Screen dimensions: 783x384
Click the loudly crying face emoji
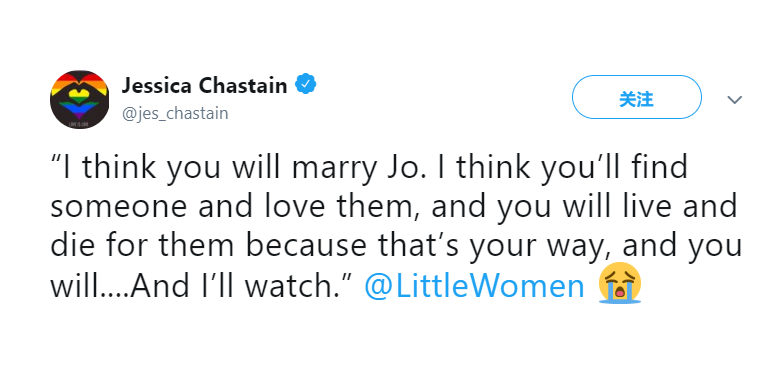pyautogui.click(x=619, y=283)
